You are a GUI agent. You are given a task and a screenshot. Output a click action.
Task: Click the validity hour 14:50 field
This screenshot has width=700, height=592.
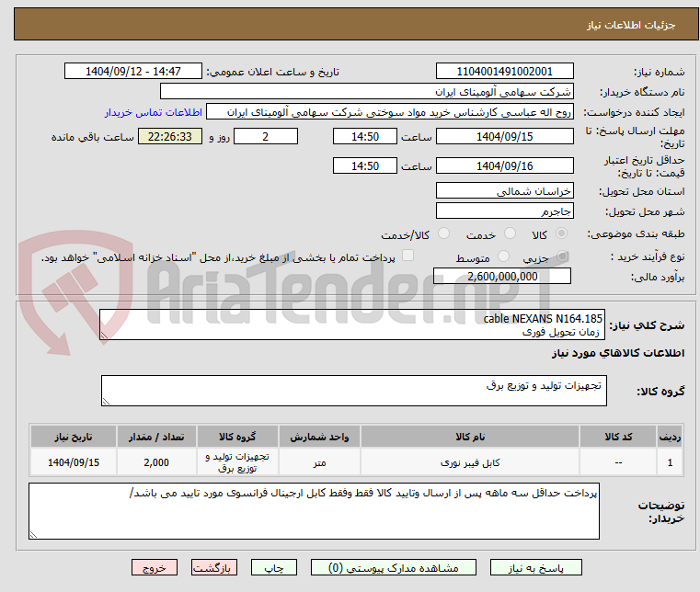click(365, 166)
